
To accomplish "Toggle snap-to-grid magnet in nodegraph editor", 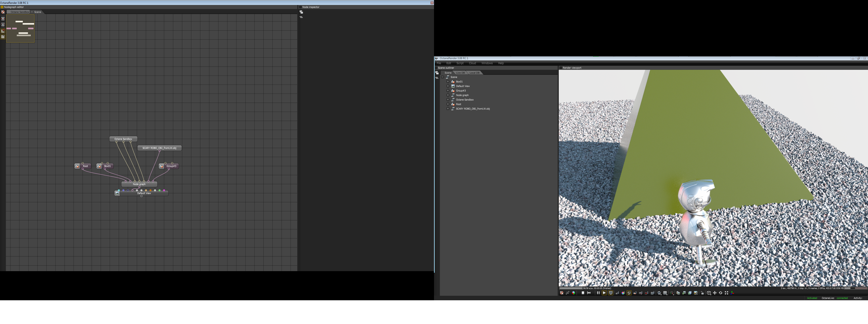I will coord(3,31).
